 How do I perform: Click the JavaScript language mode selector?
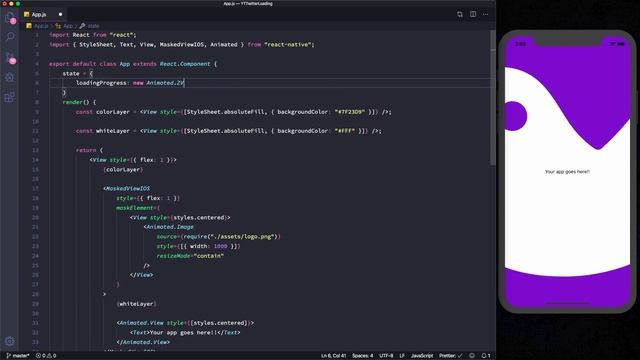tap(422, 356)
